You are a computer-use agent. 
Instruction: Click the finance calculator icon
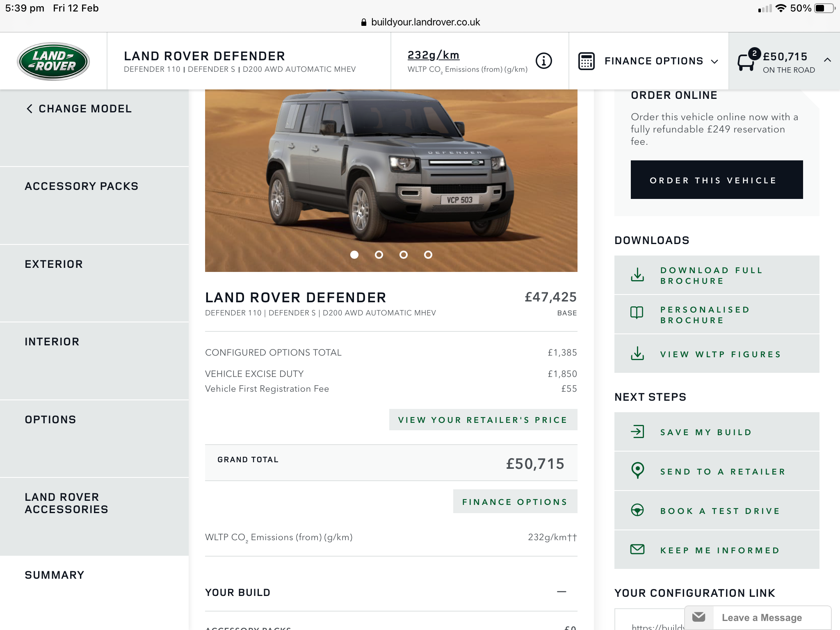(586, 61)
